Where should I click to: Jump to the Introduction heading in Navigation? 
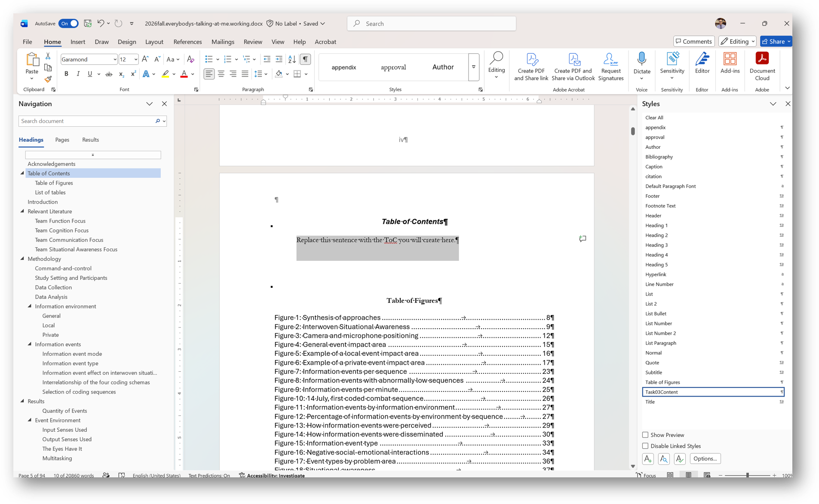[43, 202]
